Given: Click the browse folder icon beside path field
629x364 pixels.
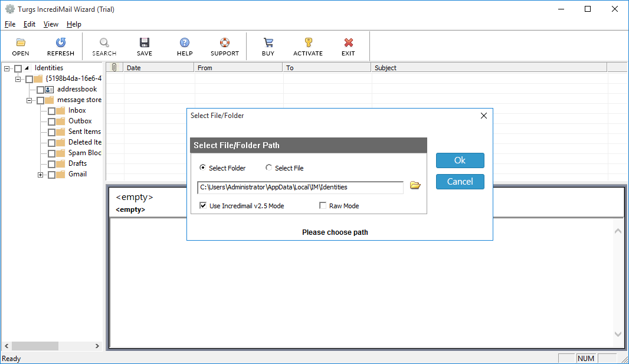Looking at the screenshot, I should coord(415,185).
